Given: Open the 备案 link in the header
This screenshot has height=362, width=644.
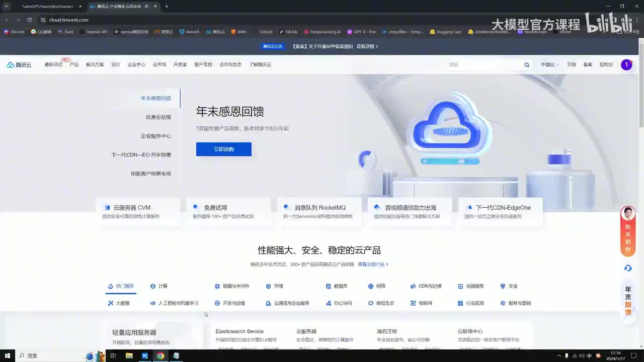Looking at the screenshot, I should [x=588, y=65].
